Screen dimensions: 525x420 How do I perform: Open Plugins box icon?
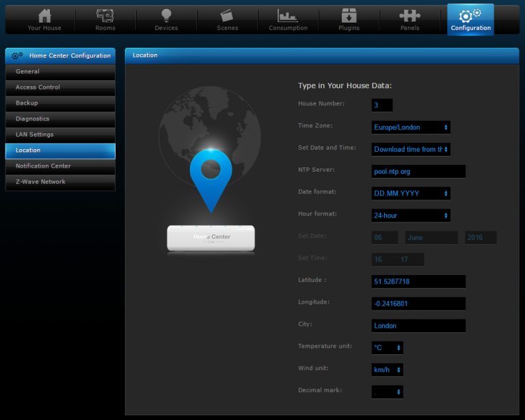point(349,16)
